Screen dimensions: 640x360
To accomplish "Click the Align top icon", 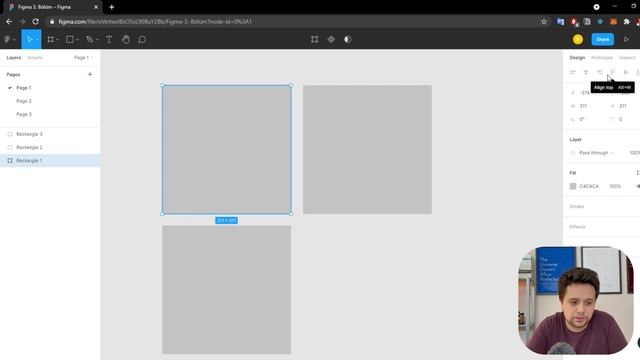I will 613,72.
